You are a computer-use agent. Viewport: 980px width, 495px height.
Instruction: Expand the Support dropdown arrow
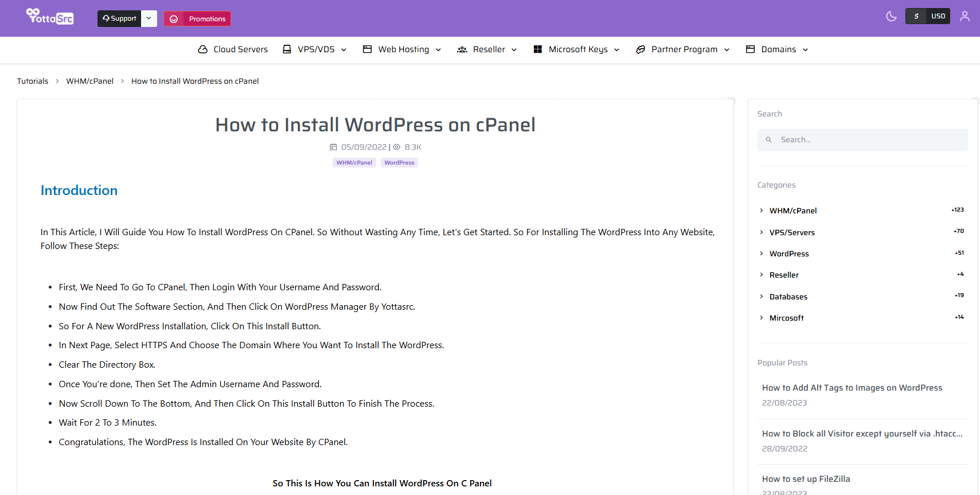(149, 18)
